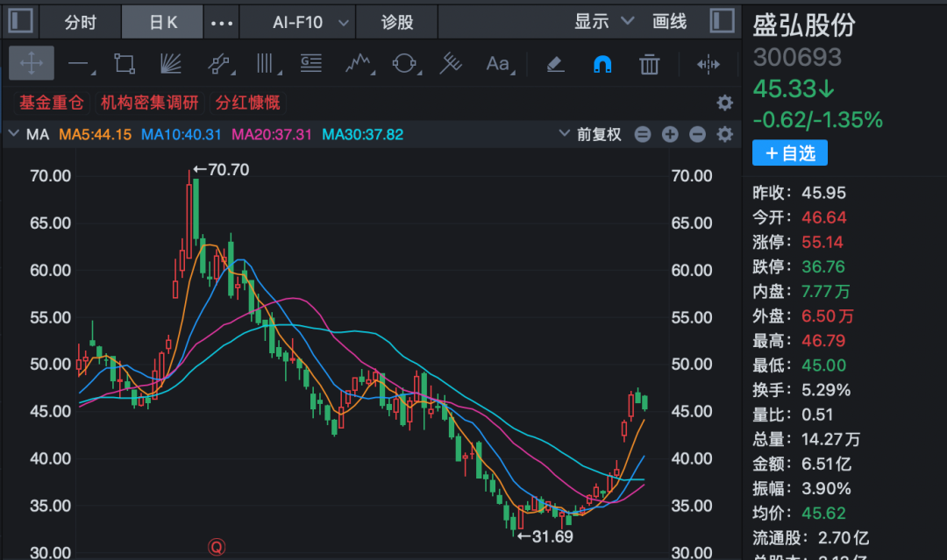
Task: Click the plus circle on MA bar
Action: tap(670, 134)
